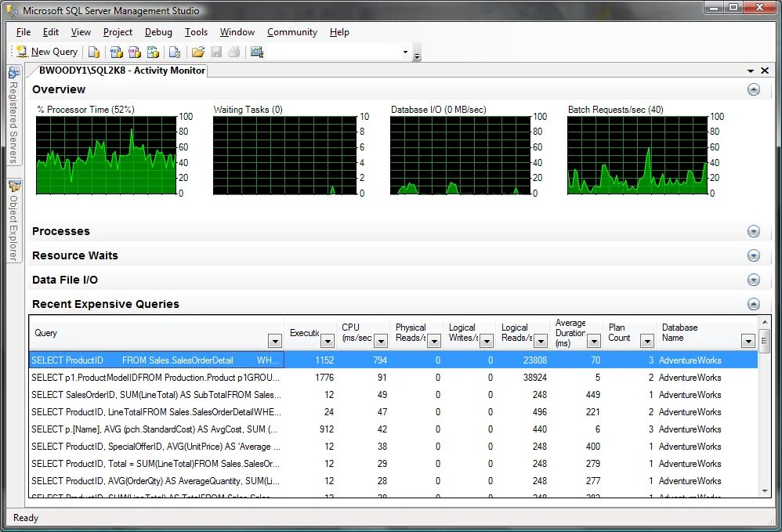Click the Waiting Tasks graph
Viewport: 782px width, 532px height.
point(284,155)
